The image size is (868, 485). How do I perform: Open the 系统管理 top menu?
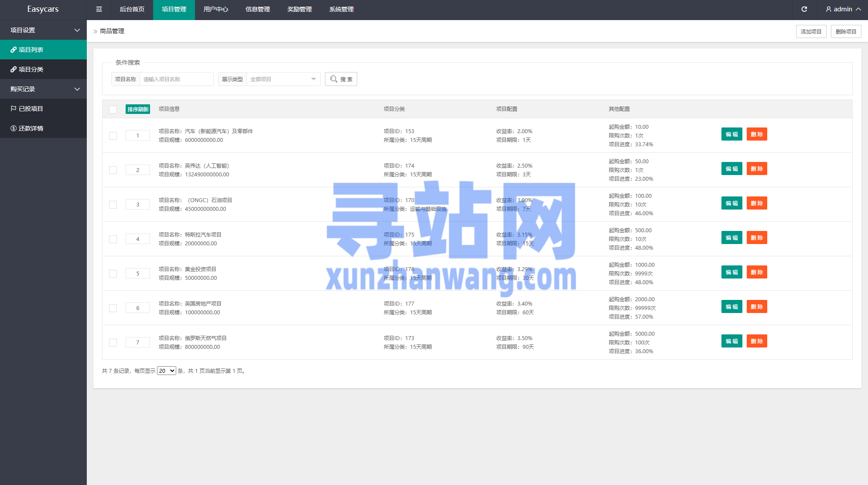[x=341, y=9]
